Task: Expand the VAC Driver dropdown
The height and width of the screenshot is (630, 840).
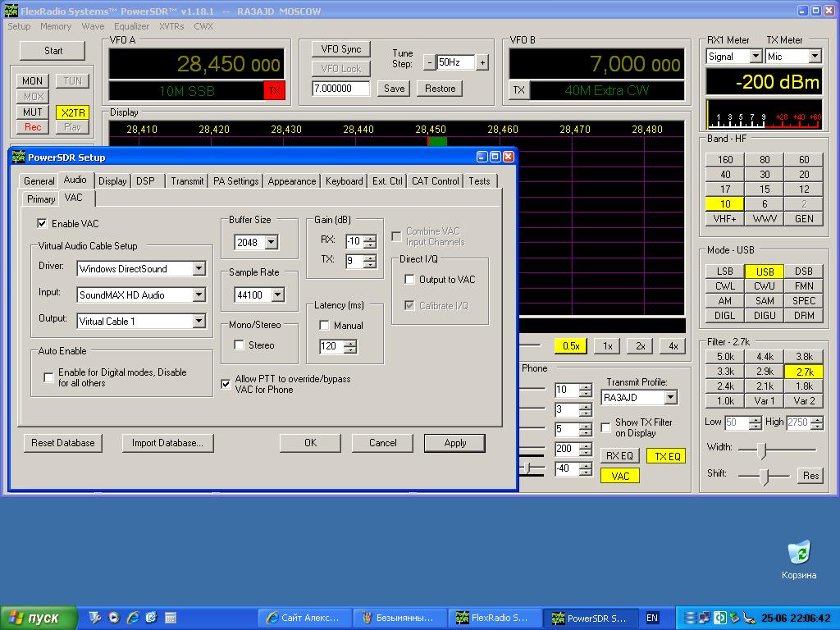Action: click(x=199, y=269)
